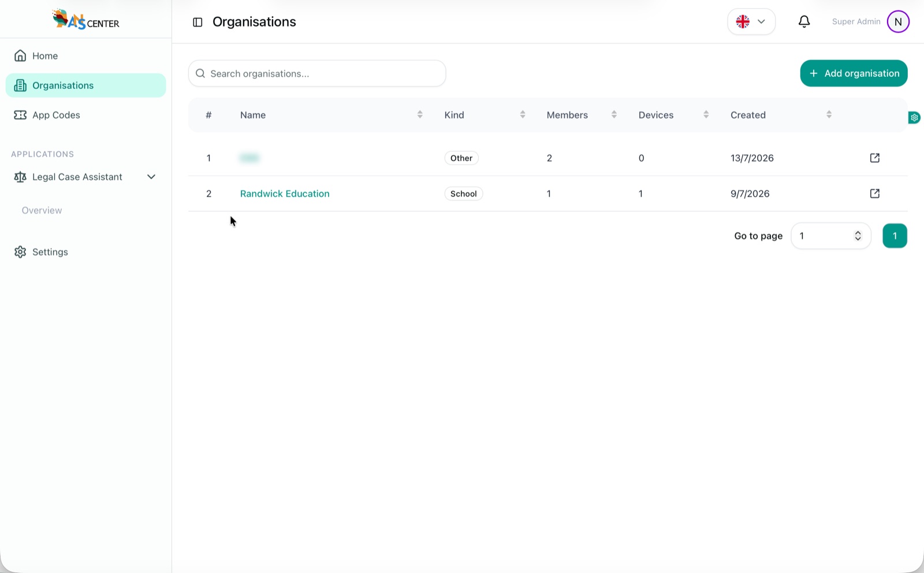Toggle the sidebar panel icon
The image size is (924, 573).
point(198,22)
